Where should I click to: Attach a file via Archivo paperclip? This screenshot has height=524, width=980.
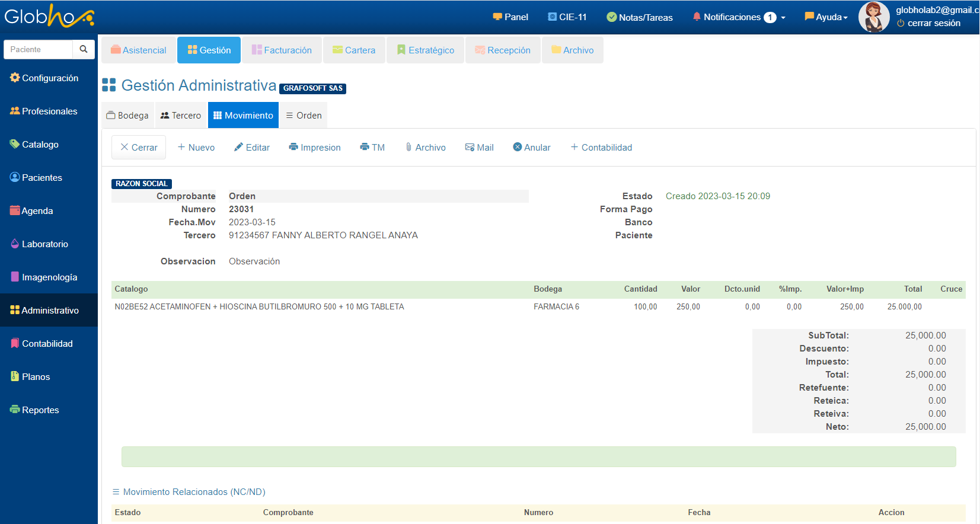pos(425,148)
